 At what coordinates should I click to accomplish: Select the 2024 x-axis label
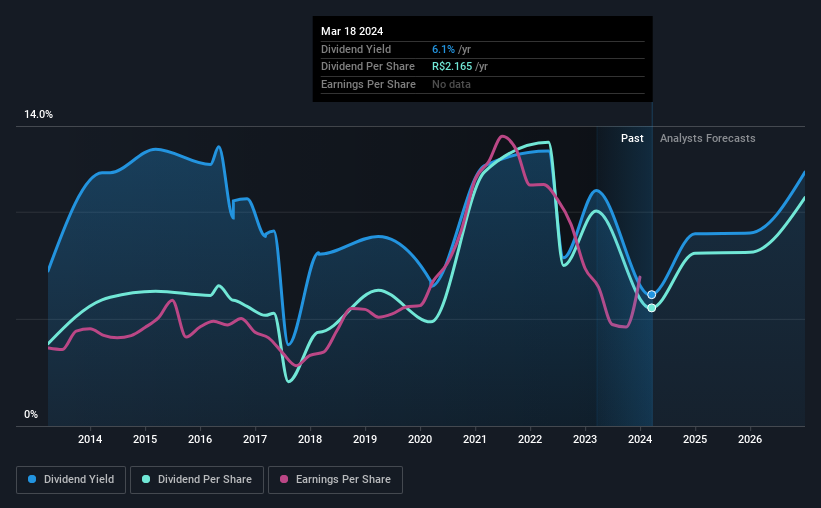tap(640, 439)
